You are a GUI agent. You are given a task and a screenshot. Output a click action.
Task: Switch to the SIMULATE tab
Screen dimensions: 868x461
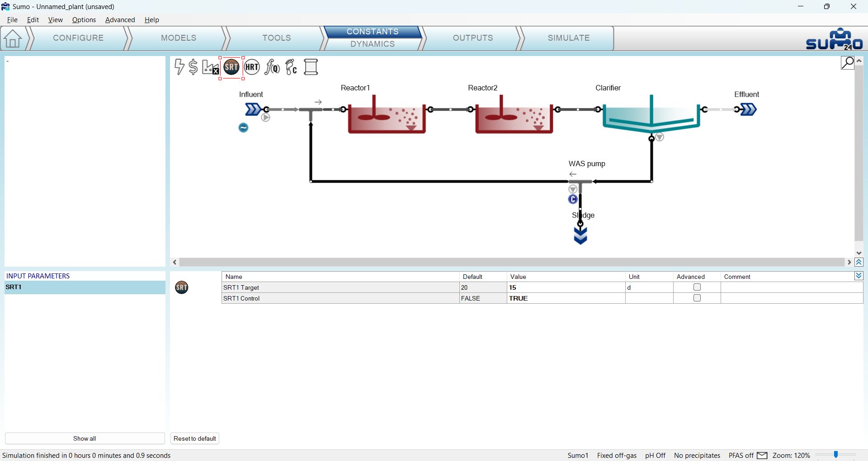point(568,38)
